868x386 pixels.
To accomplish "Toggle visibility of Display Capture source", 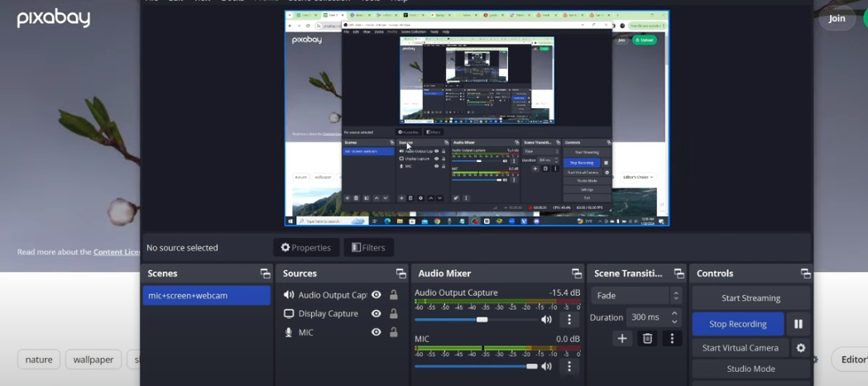I will click(x=376, y=313).
